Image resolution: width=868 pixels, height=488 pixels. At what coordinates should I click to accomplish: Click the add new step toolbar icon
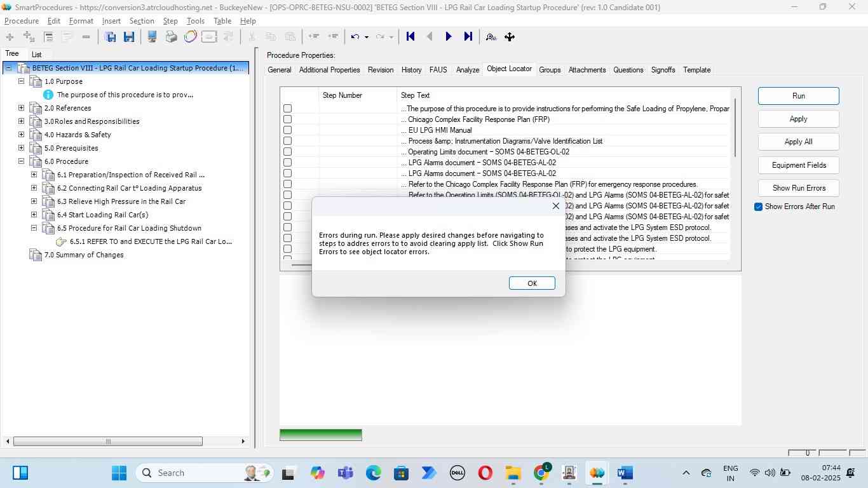pos(10,37)
